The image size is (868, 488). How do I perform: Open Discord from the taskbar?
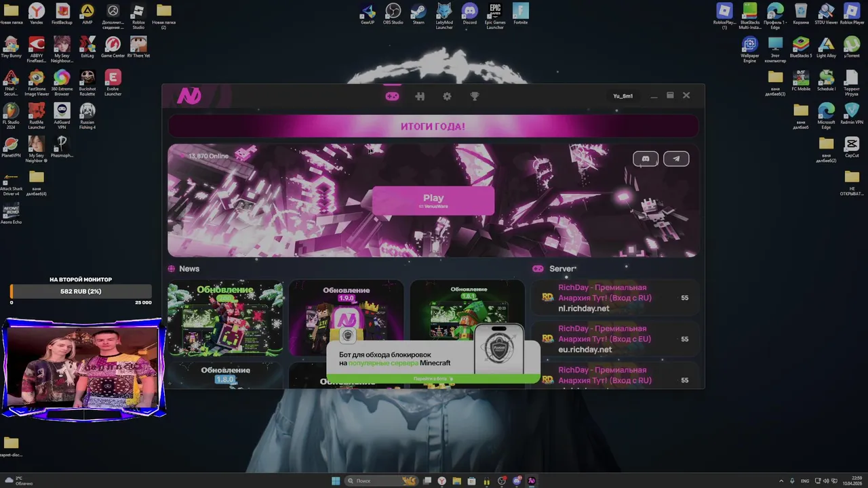[517, 481]
